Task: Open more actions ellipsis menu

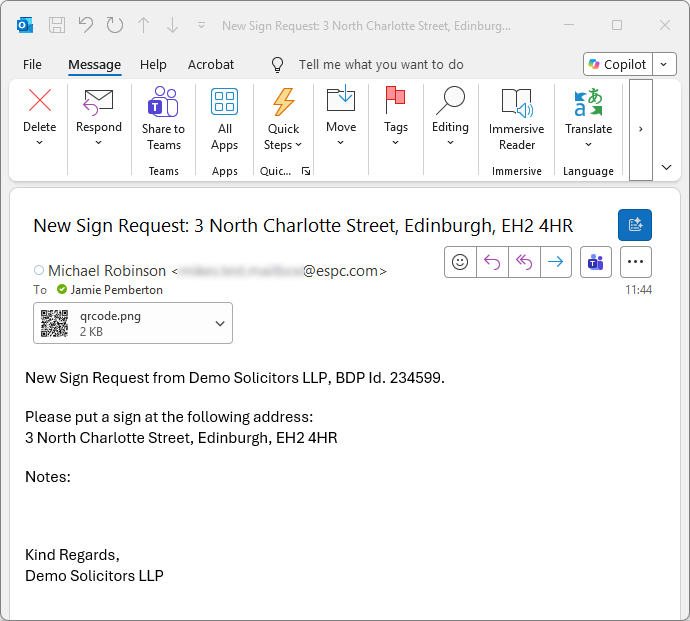Action: [636, 262]
